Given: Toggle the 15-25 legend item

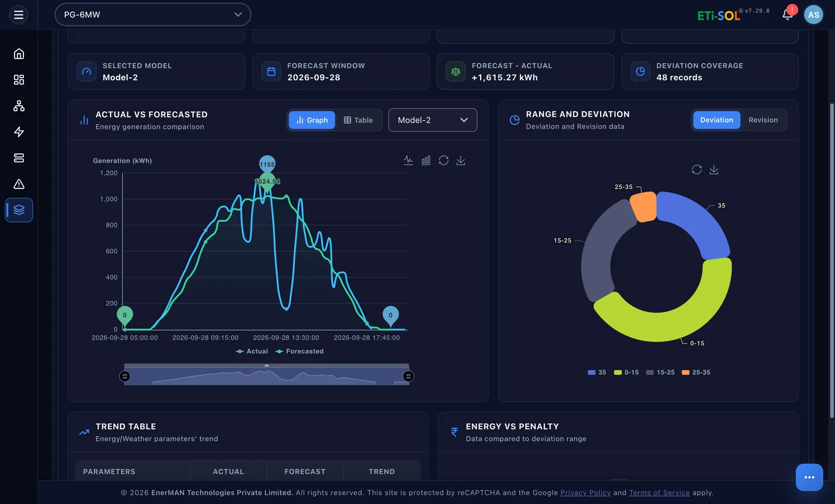Looking at the screenshot, I should point(660,373).
